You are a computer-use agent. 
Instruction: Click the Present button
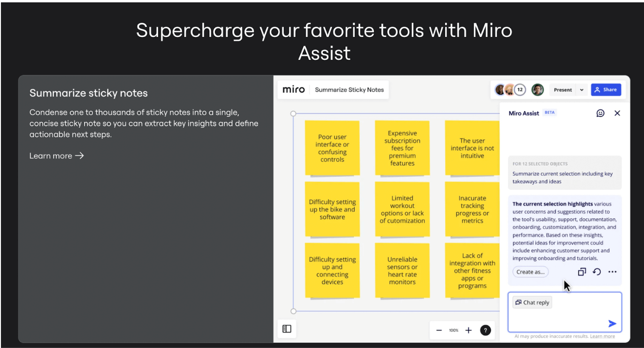(562, 90)
